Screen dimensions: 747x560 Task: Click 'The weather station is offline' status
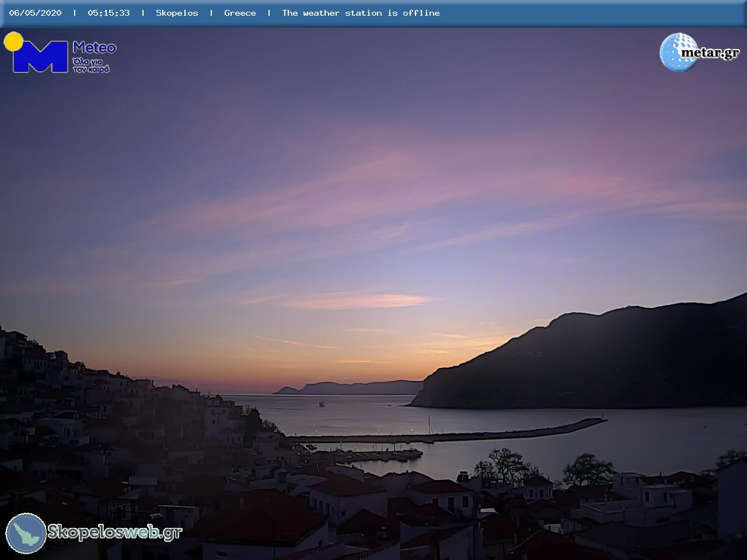tap(361, 13)
